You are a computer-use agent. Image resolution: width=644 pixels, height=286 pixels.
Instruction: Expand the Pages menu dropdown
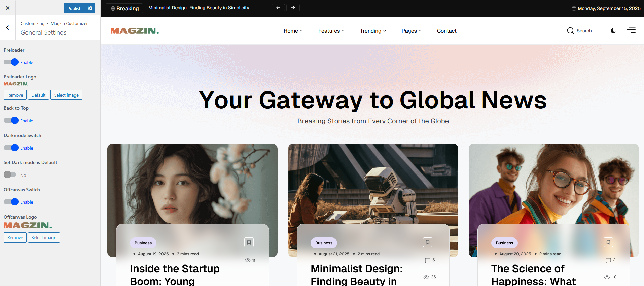tap(412, 31)
